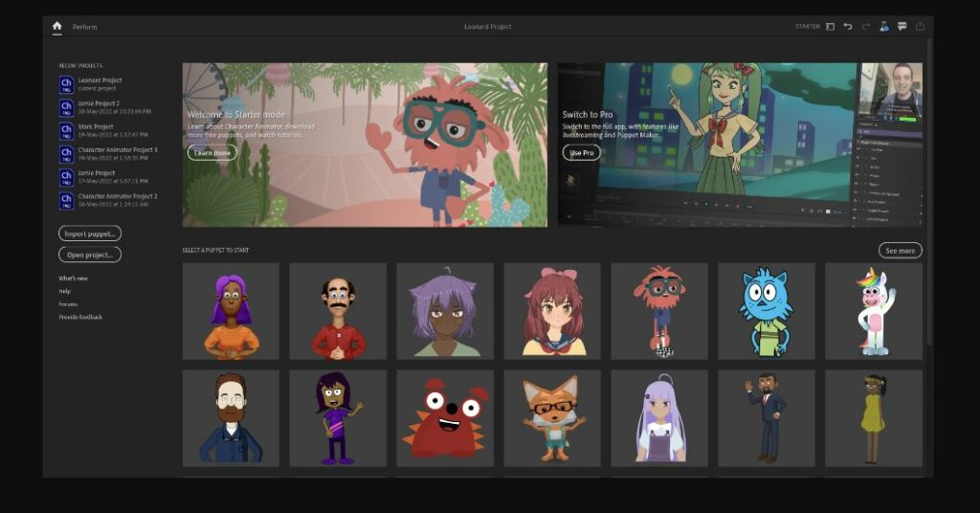The height and width of the screenshot is (513, 980).
Task: Select the red spiky blob monster puppet
Action: (x=445, y=418)
